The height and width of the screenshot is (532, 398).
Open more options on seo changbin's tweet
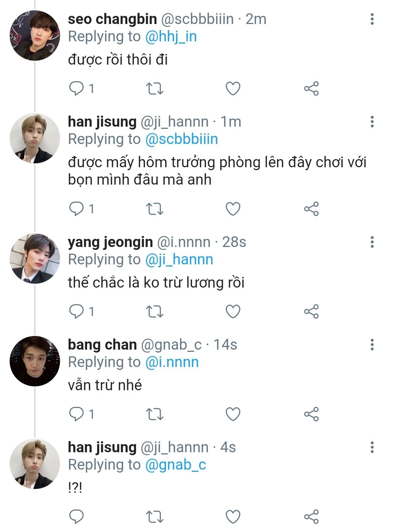pos(372,19)
